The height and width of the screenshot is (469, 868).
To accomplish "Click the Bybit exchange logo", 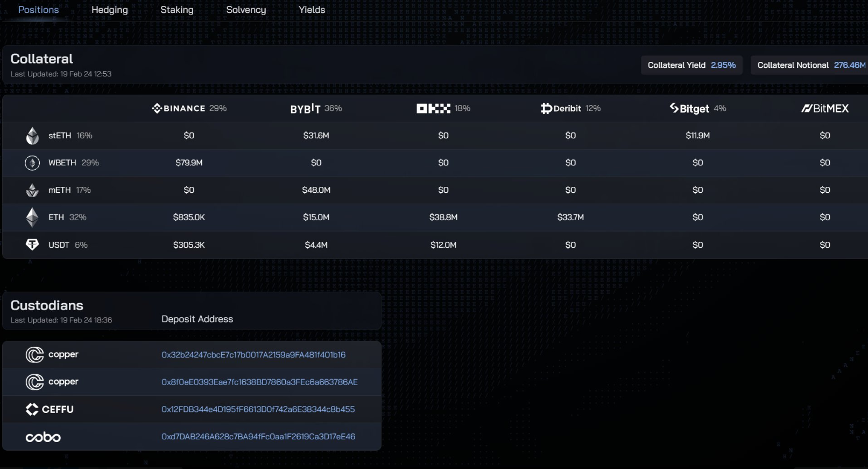I will 305,109.
